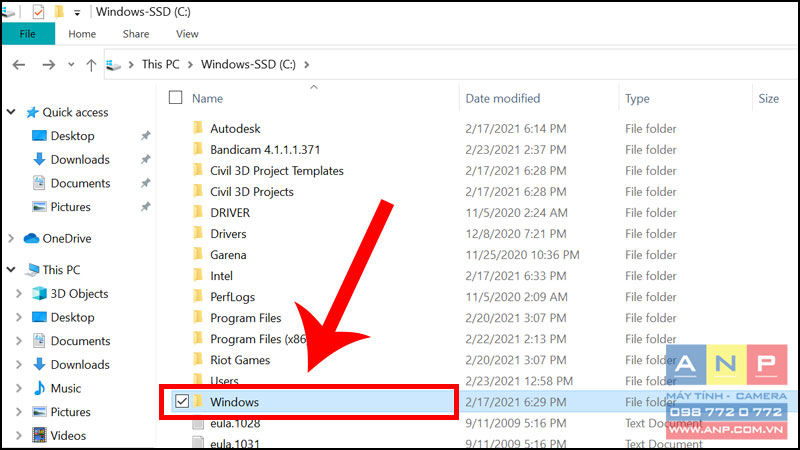The height and width of the screenshot is (450, 800).
Task: Select the Program Files folder icon
Action: coord(198,317)
